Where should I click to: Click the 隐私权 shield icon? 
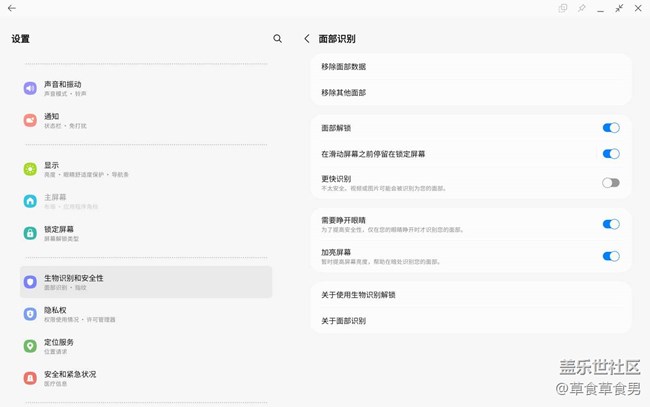point(30,314)
